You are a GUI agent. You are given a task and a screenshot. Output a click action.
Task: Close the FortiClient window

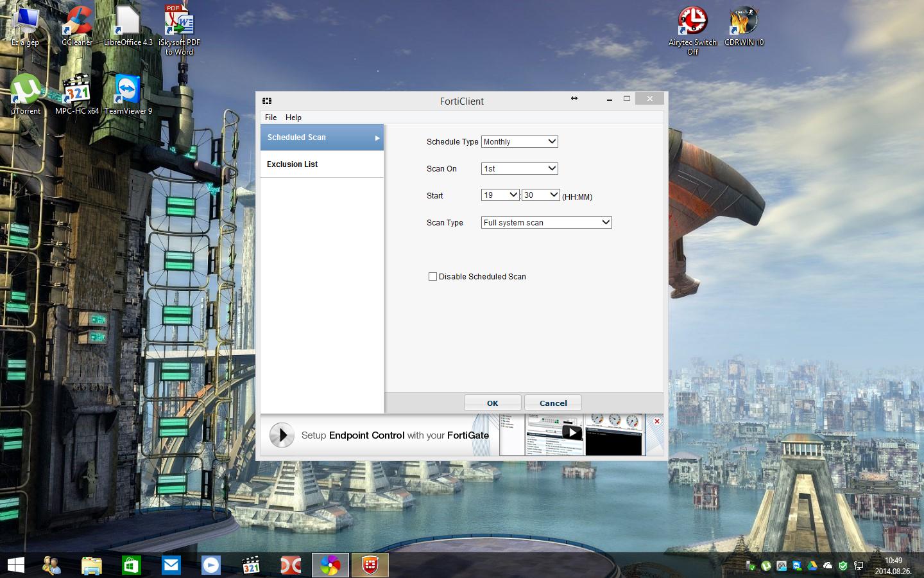649,99
